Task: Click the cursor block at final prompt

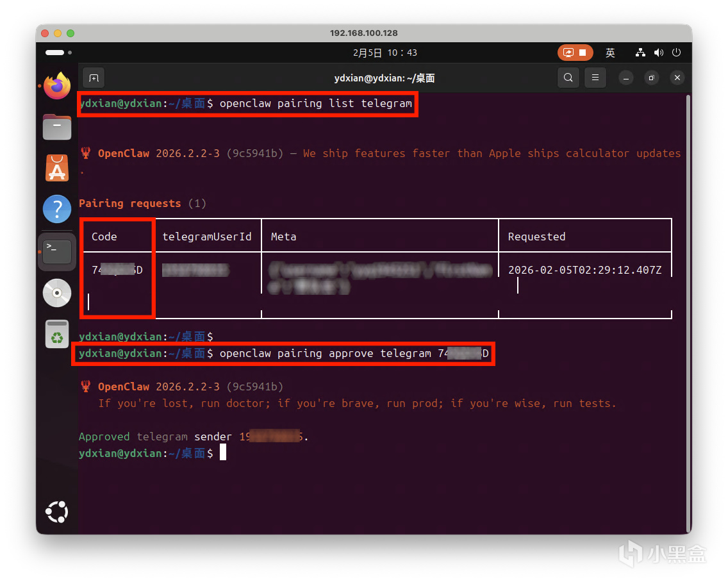Action: point(223,453)
